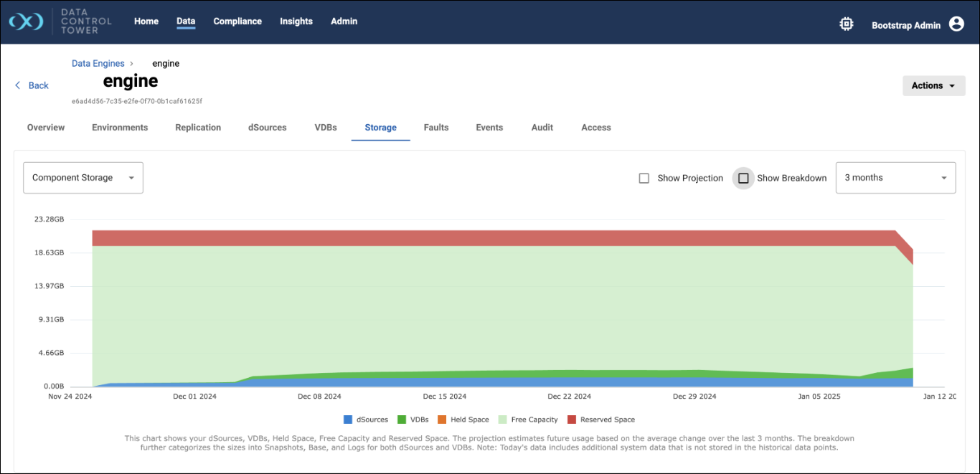This screenshot has width=980, height=474.
Task: Open the 3 months time range dropdown
Action: click(895, 178)
